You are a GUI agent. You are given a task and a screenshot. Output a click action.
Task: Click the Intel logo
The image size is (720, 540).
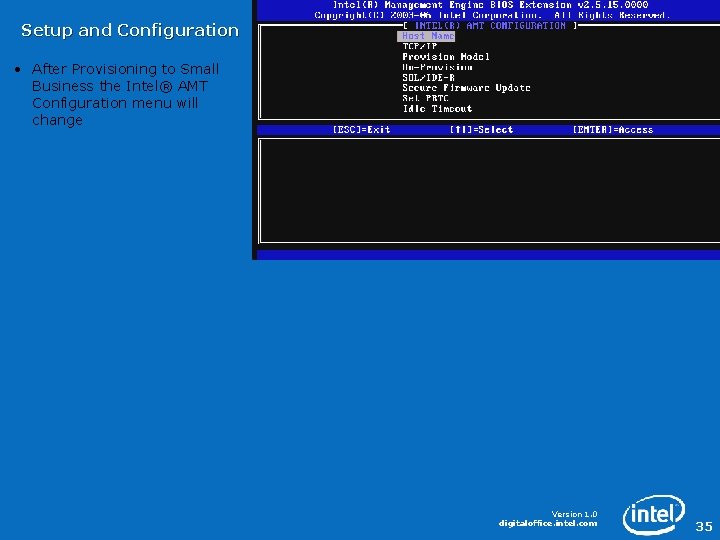pyautogui.click(x=654, y=514)
